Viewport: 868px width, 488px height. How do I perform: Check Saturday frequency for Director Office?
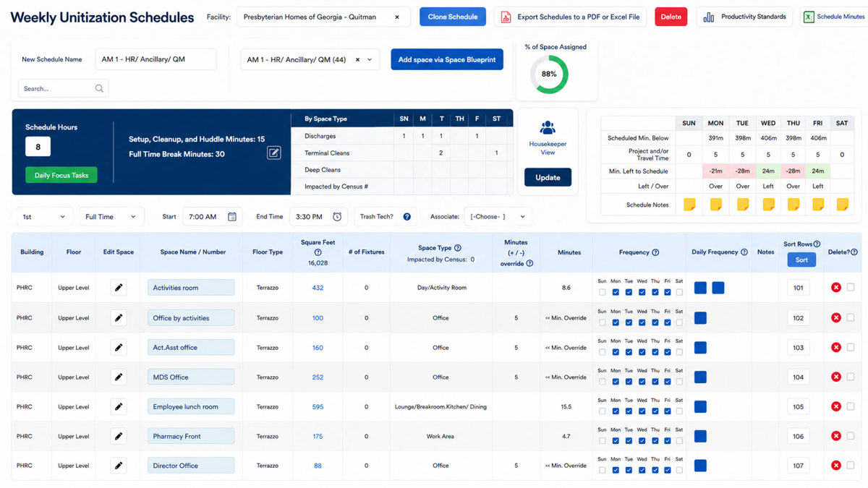(679, 471)
